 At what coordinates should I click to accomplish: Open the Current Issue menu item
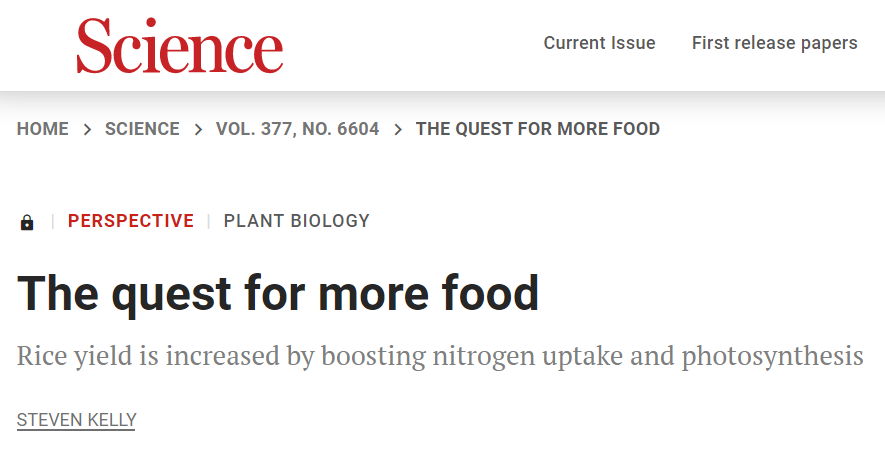point(599,43)
